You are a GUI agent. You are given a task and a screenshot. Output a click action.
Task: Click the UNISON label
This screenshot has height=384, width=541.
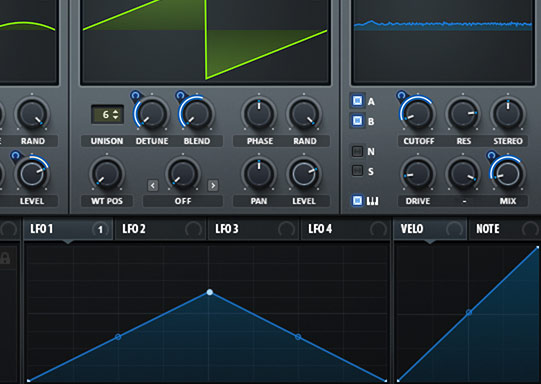coord(107,141)
